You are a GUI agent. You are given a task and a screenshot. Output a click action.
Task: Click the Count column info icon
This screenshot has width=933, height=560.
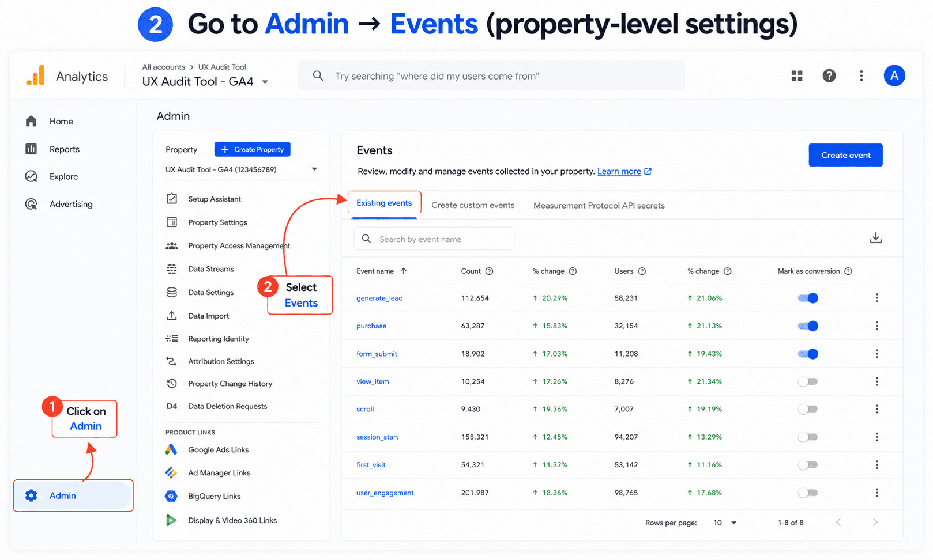point(489,271)
